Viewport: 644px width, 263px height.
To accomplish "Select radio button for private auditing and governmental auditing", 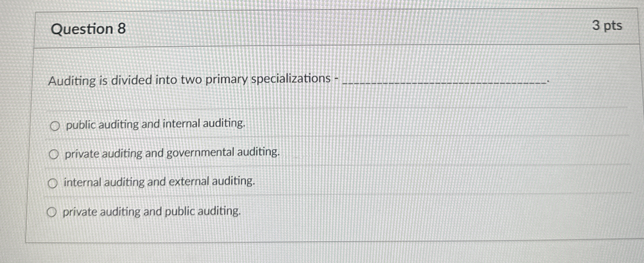I will click(55, 154).
